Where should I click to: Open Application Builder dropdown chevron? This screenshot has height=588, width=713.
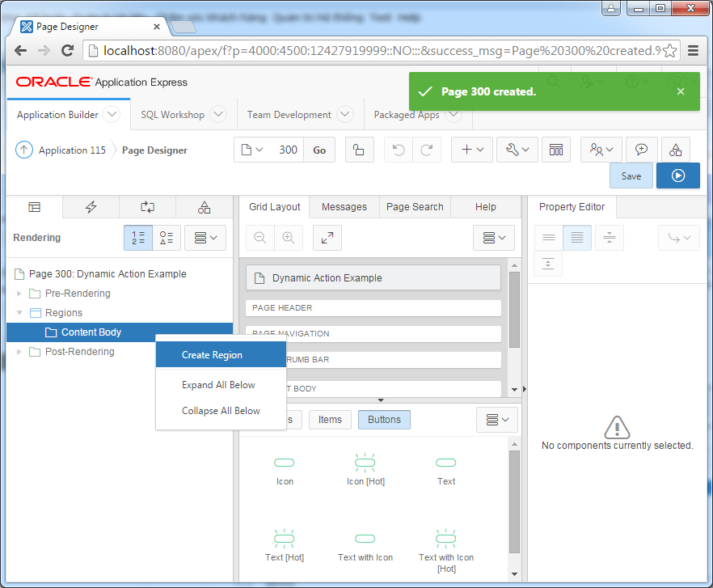click(112, 114)
